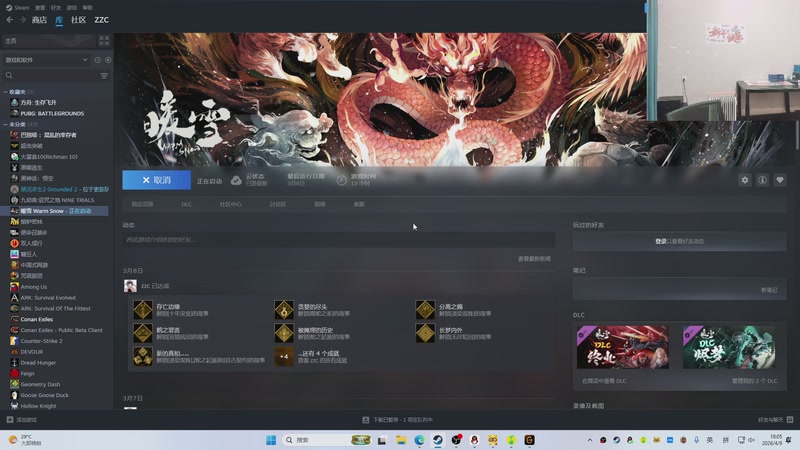The height and width of the screenshot is (450, 800).
Task: Click the QQ penguin taskbar icon
Action: [x=474, y=440]
